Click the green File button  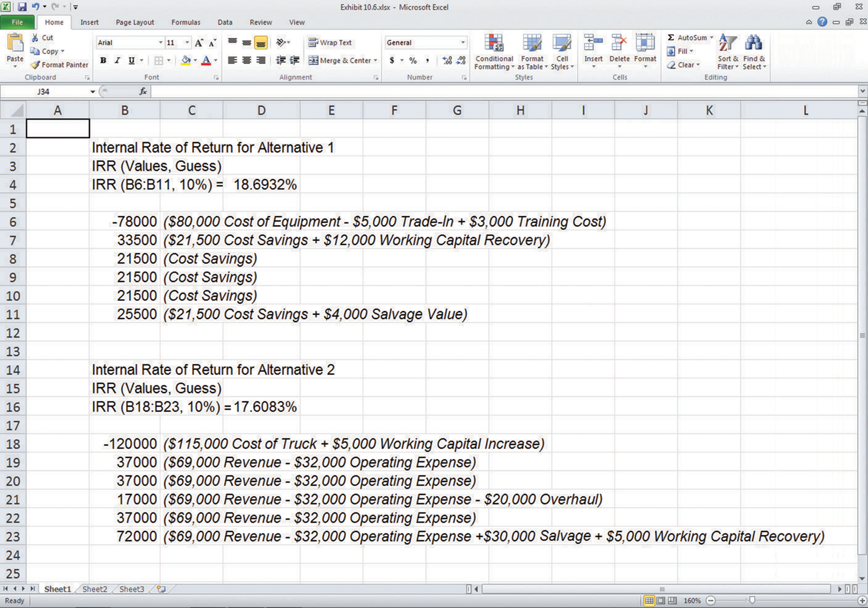[x=17, y=22]
